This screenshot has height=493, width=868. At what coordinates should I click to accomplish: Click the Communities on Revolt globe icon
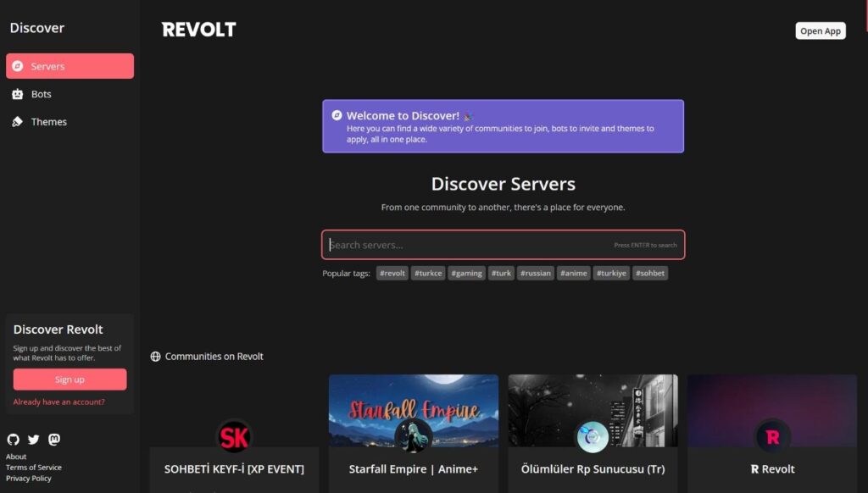[156, 357]
